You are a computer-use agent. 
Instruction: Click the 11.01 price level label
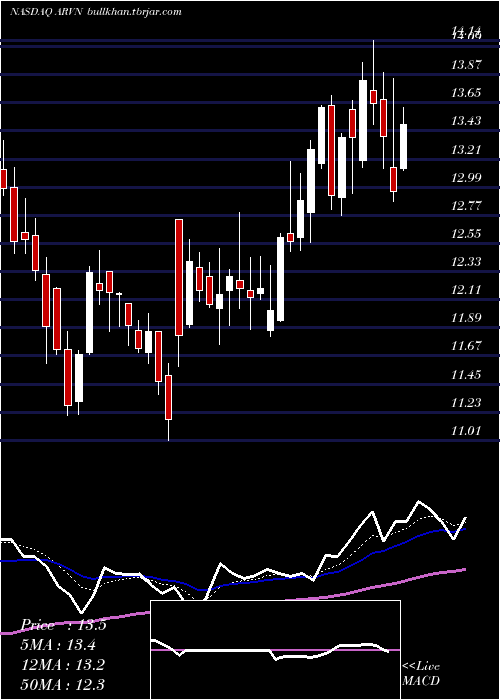coord(467,431)
